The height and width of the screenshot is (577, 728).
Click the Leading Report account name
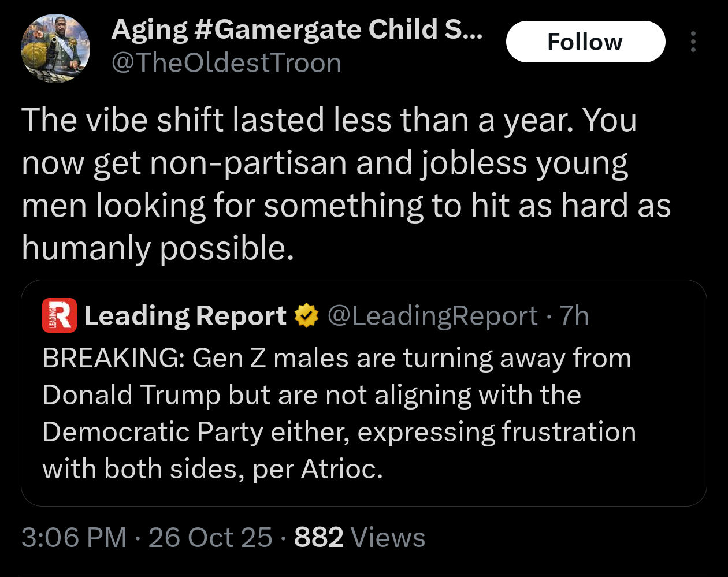(185, 316)
